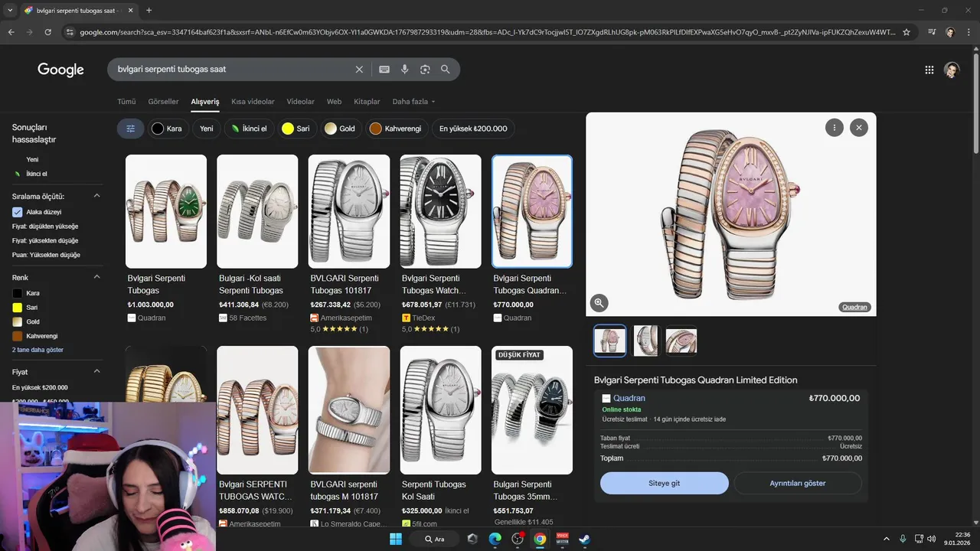Open green dial Serpenti Tubogas ₺1.003.000 product
980x551 pixels.
click(166, 238)
